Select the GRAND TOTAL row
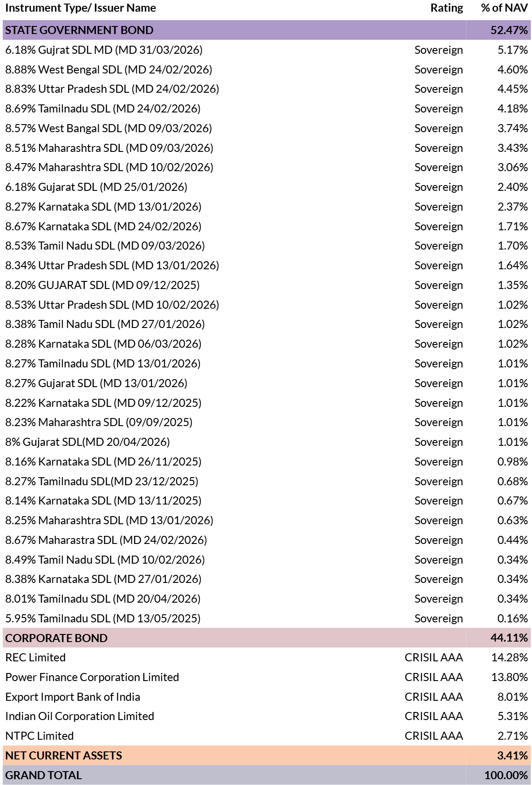Screen dimensions: 532x785 click(x=266, y=775)
